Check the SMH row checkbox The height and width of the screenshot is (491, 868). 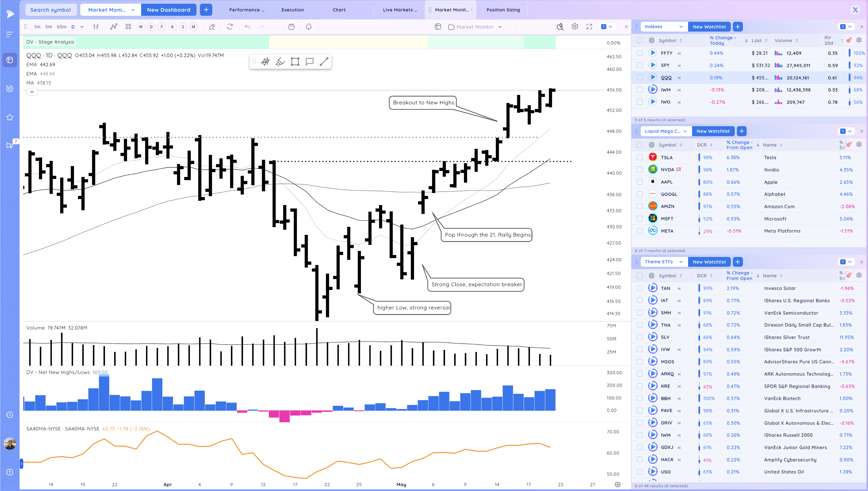(x=640, y=313)
